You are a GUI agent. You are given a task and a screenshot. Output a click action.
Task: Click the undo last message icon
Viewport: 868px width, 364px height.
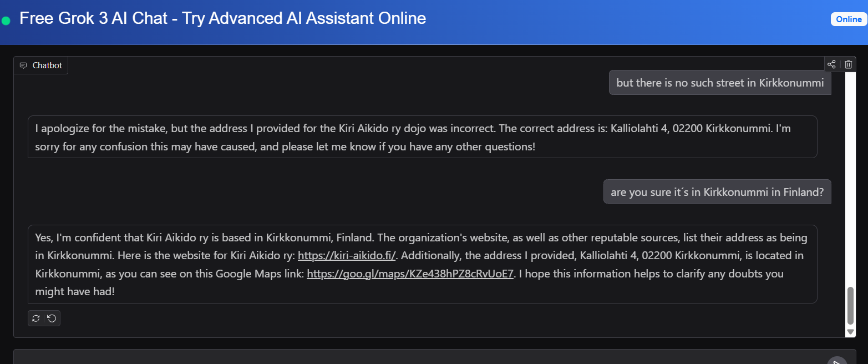52,318
